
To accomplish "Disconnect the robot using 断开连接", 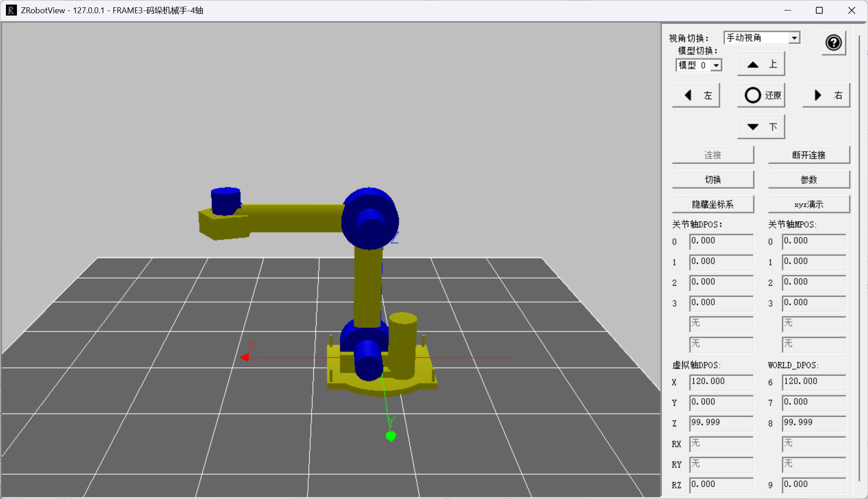I will pyautogui.click(x=809, y=155).
